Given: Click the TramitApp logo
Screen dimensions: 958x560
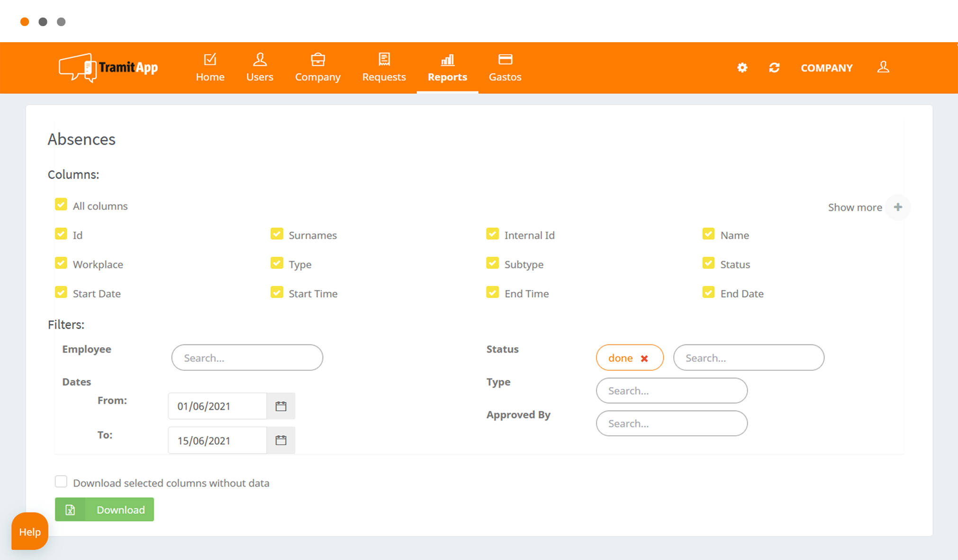Looking at the screenshot, I should (108, 68).
